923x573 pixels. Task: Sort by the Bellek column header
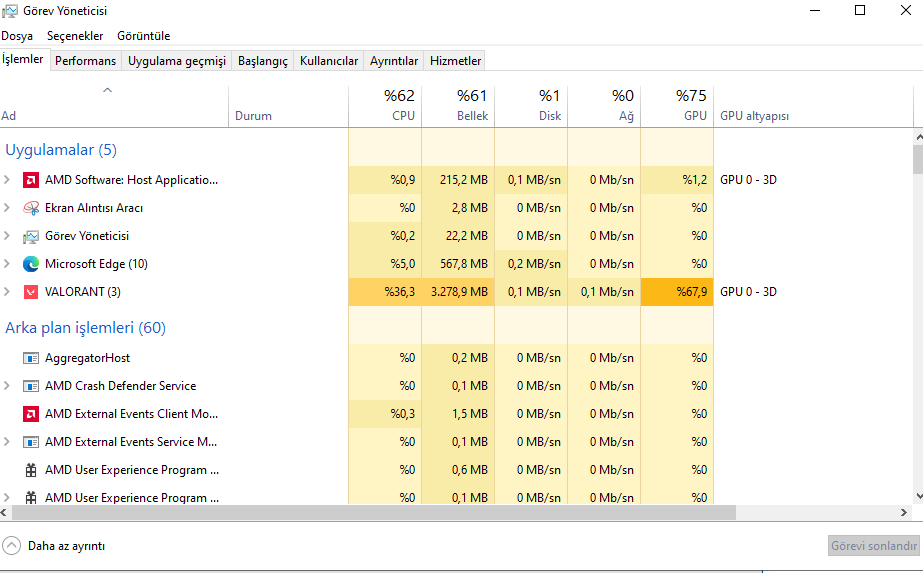pos(458,107)
